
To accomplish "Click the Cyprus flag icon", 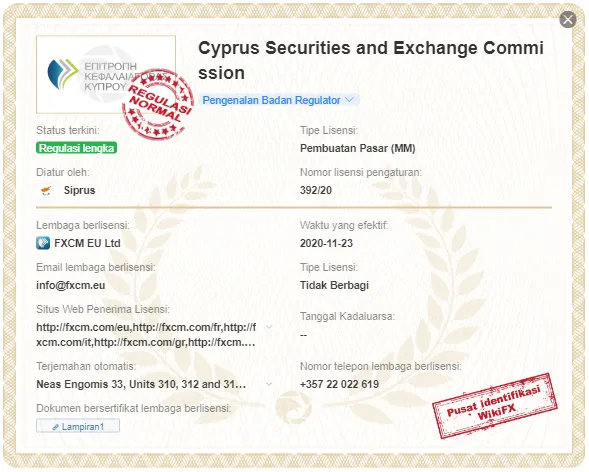I will pyautogui.click(x=47, y=190).
